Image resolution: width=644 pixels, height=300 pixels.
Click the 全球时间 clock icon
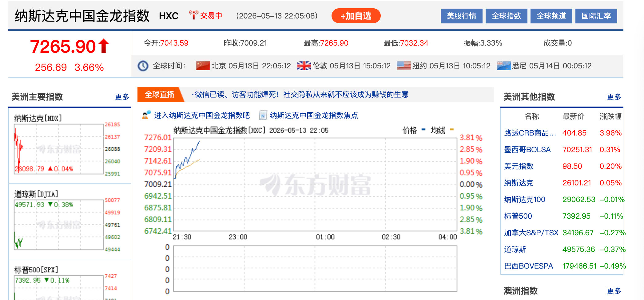[143, 66]
